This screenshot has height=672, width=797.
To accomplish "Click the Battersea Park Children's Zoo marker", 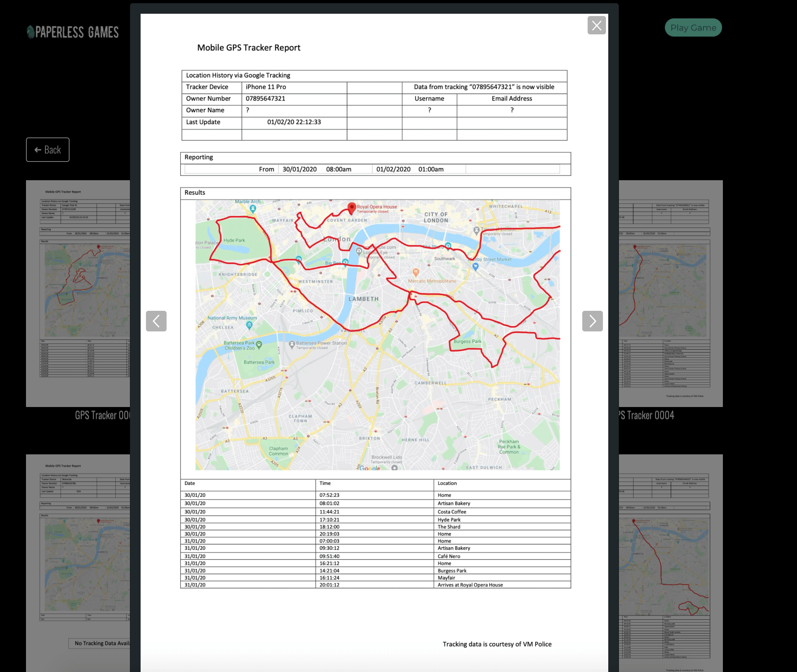I will 259,344.
